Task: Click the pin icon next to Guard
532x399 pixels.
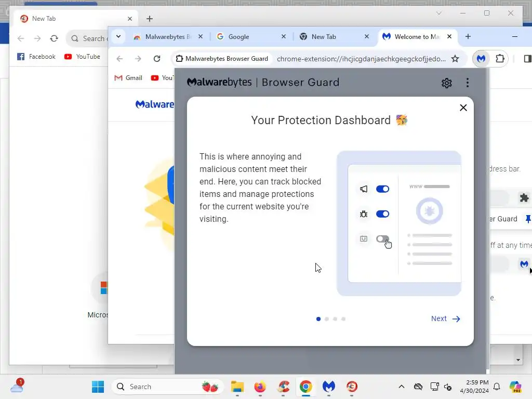Action: coord(528,219)
